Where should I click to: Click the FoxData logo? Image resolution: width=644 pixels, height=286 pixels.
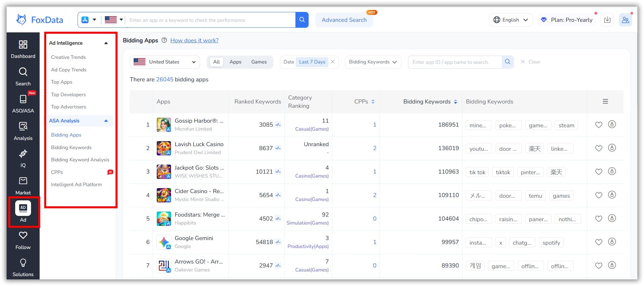[x=39, y=20]
